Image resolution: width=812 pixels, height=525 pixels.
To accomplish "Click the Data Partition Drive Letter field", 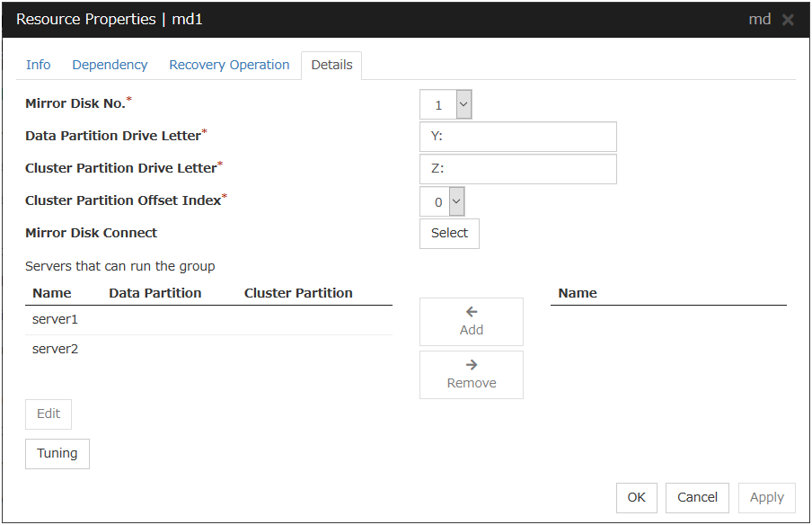I will 517,137.
